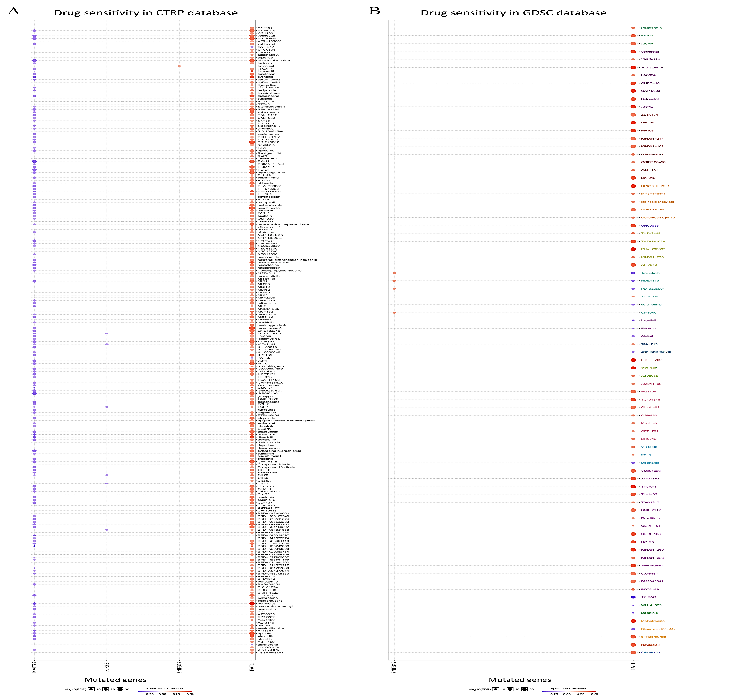Click the 'isoliquiritigenin' drug label
Viewport: 736px width, 700px height.
[270, 366]
